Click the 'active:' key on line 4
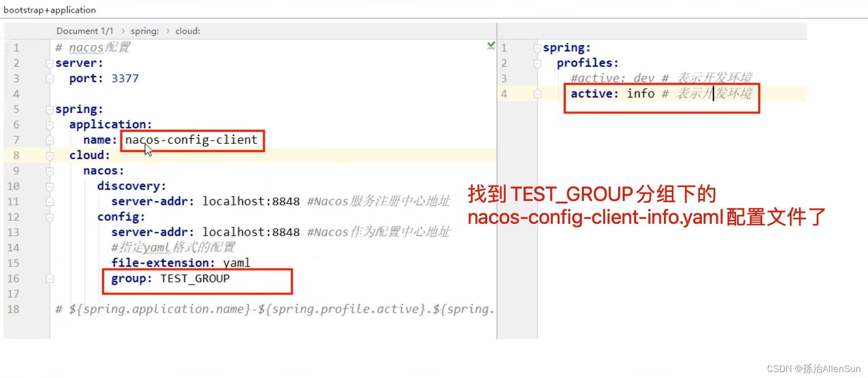 pos(595,94)
